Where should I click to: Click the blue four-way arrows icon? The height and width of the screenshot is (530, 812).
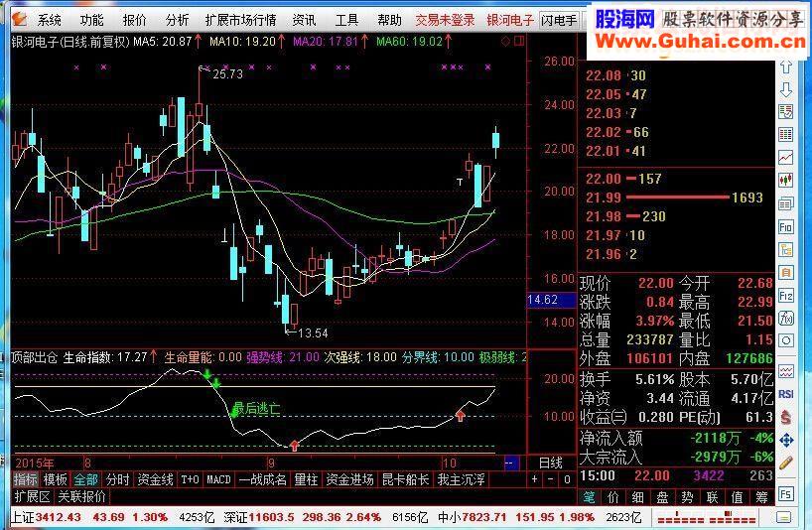tap(785, 440)
